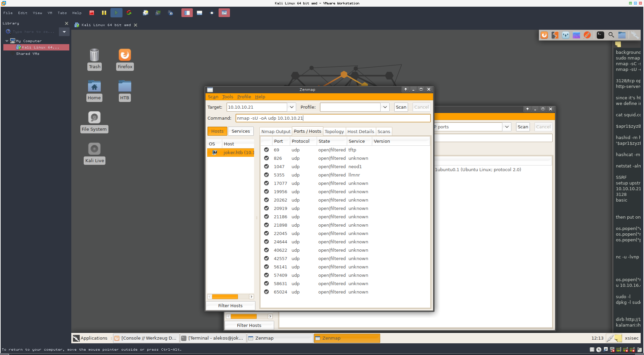Screen dimensions: 644x355
Task: Launch Firefox from the Kali top panel
Action: tap(544, 35)
